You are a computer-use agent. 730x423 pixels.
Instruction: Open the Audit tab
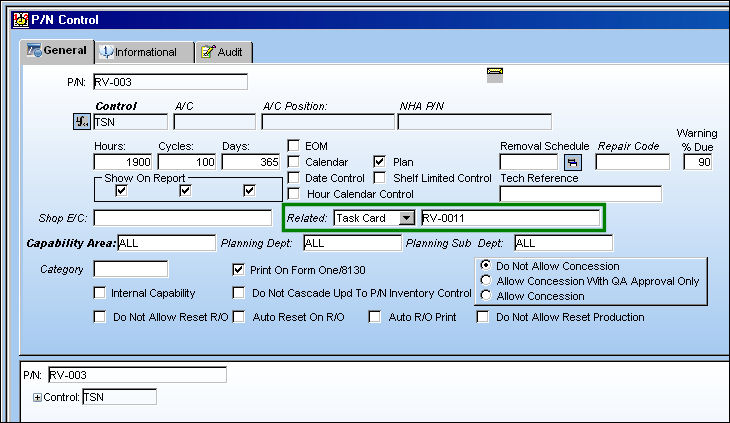[224, 52]
